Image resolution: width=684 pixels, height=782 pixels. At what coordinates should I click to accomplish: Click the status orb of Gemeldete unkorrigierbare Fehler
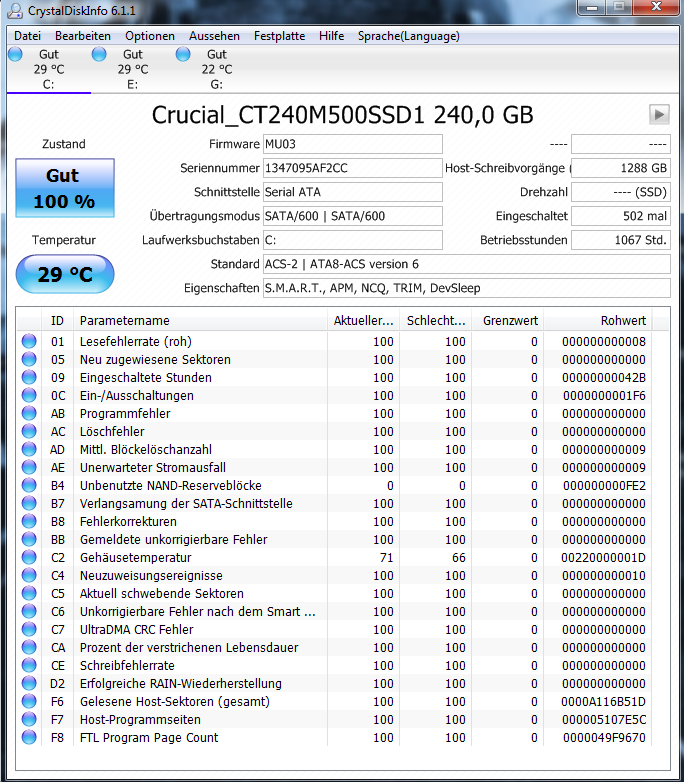click(x=29, y=539)
